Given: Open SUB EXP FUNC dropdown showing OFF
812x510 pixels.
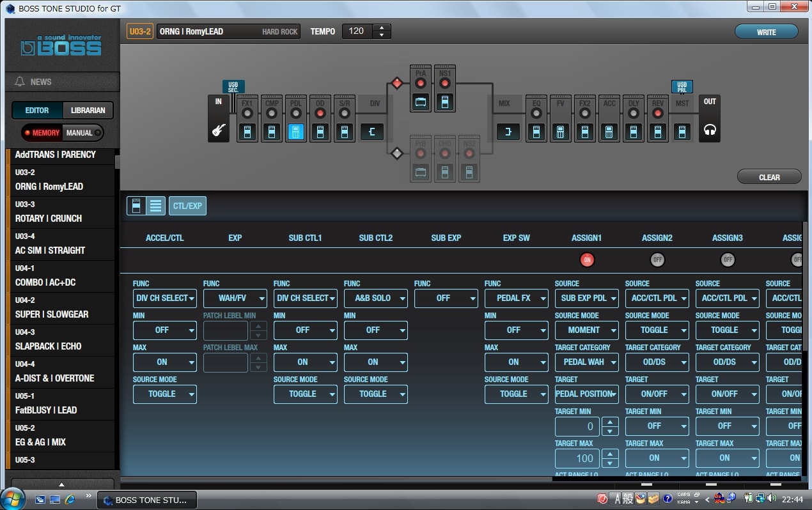Looking at the screenshot, I should click(x=446, y=298).
